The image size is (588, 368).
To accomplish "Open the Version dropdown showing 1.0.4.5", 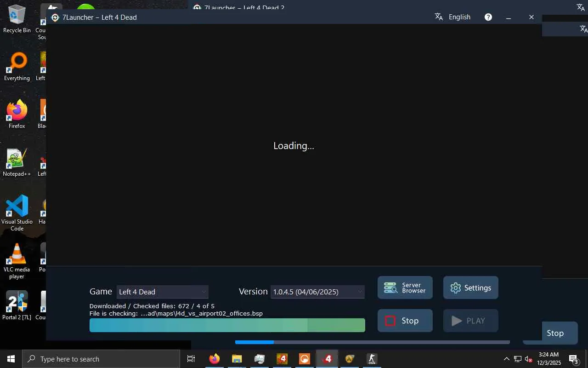I will [317, 292].
